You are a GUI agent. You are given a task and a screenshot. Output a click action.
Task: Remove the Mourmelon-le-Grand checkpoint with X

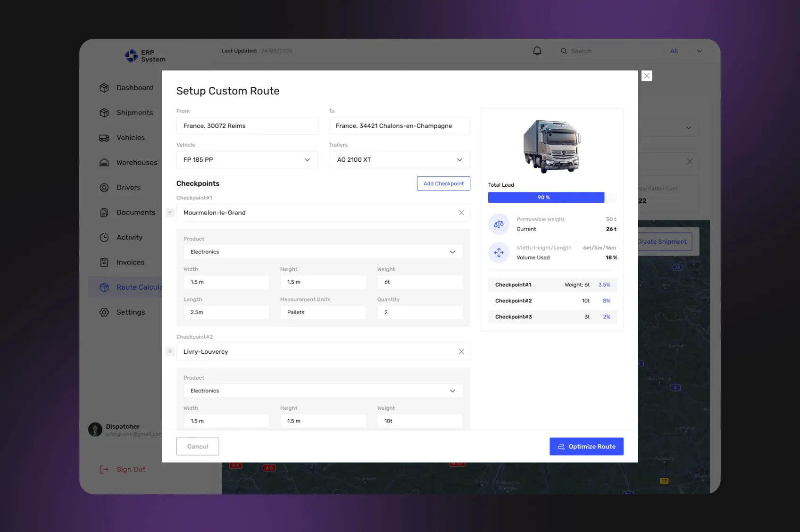[x=461, y=213]
